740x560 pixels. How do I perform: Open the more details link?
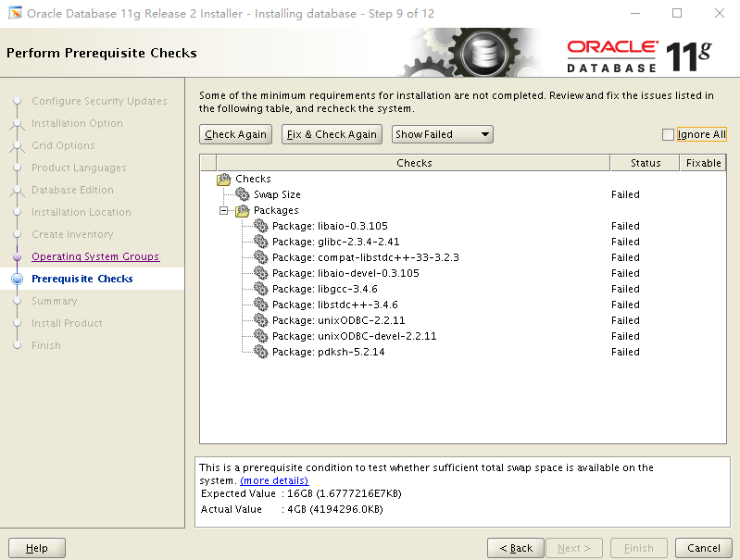(274, 480)
